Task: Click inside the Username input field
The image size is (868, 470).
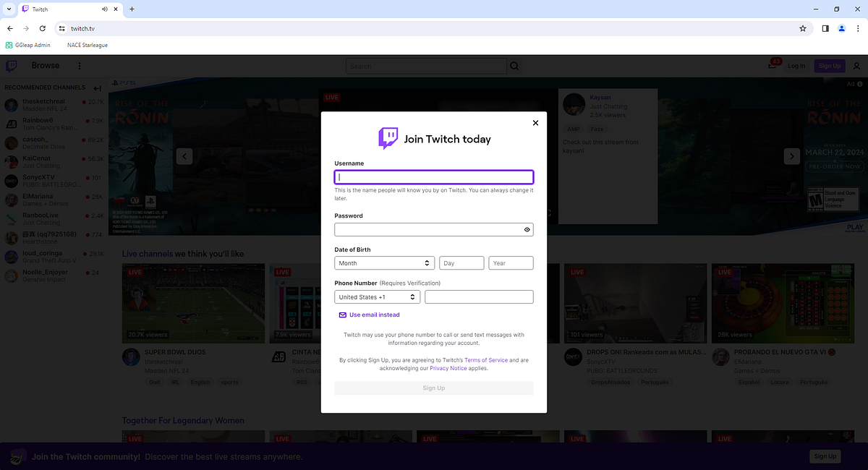Action: [433, 176]
